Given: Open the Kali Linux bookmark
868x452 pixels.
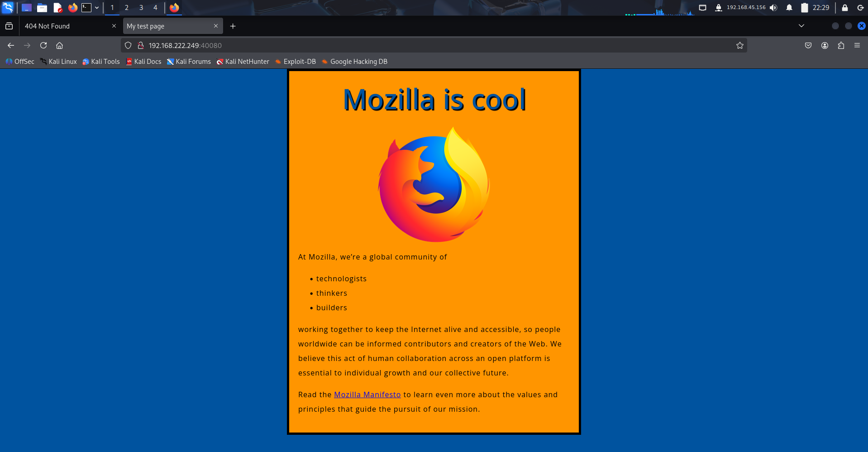Looking at the screenshot, I should pyautogui.click(x=58, y=62).
